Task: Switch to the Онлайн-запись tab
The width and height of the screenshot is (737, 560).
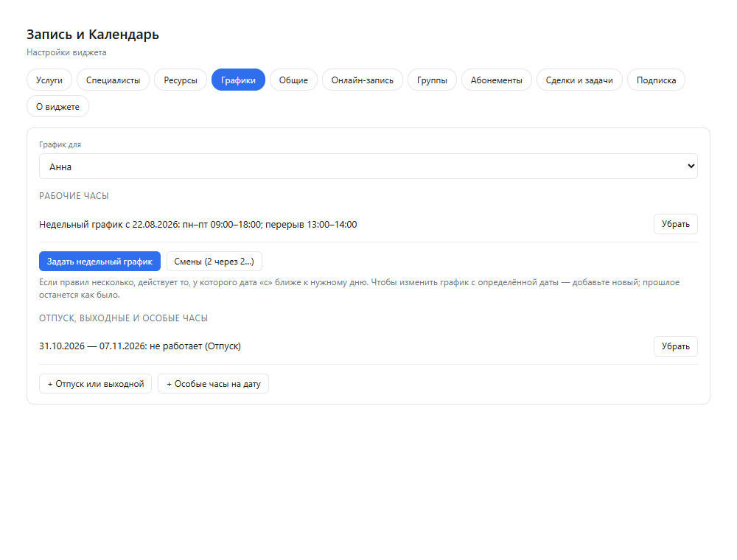Action: point(363,80)
